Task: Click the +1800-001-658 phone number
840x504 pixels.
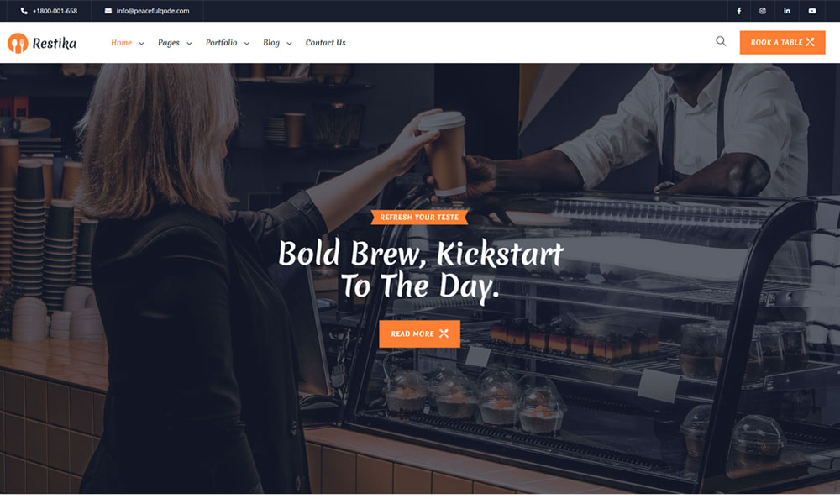Action: coord(55,11)
